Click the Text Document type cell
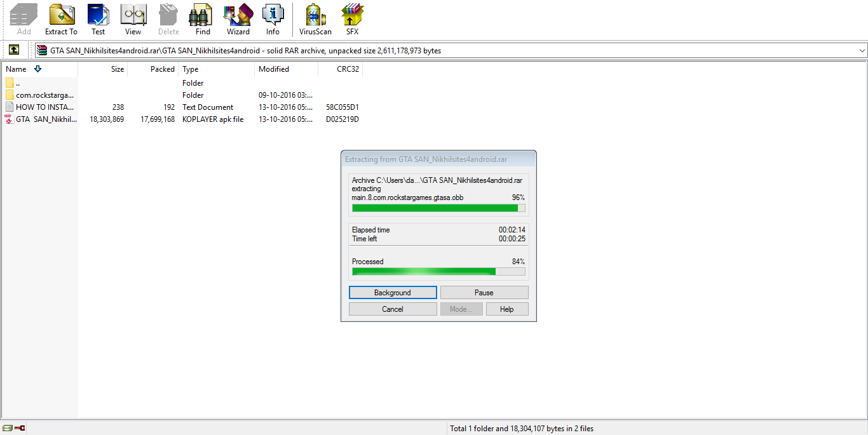The height and width of the screenshot is (435, 868). tap(208, 107)
